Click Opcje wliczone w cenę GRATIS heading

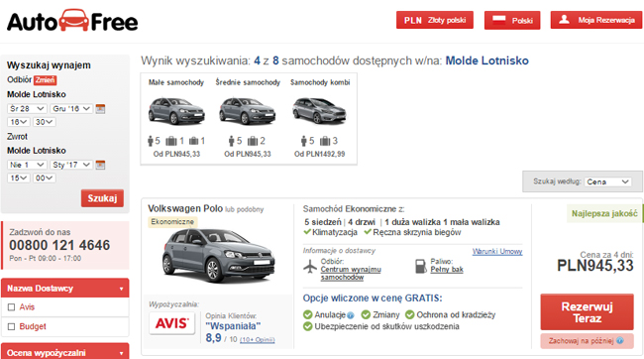click(373, 299)
